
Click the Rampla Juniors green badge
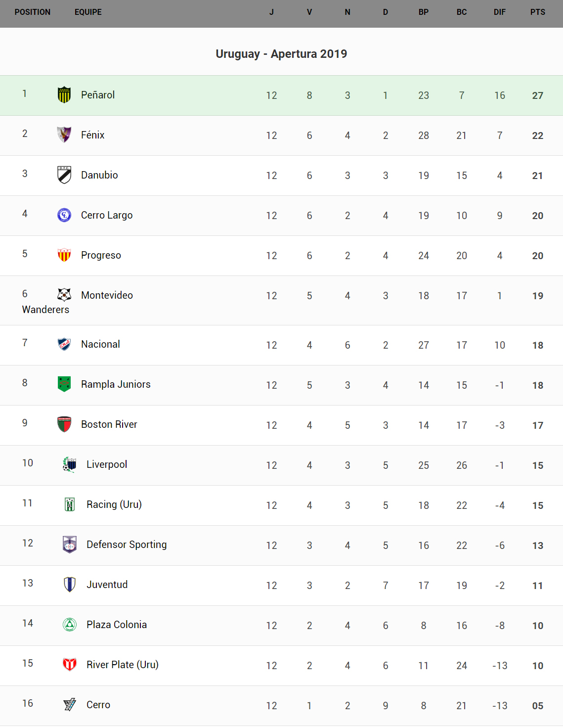(64, 384)
